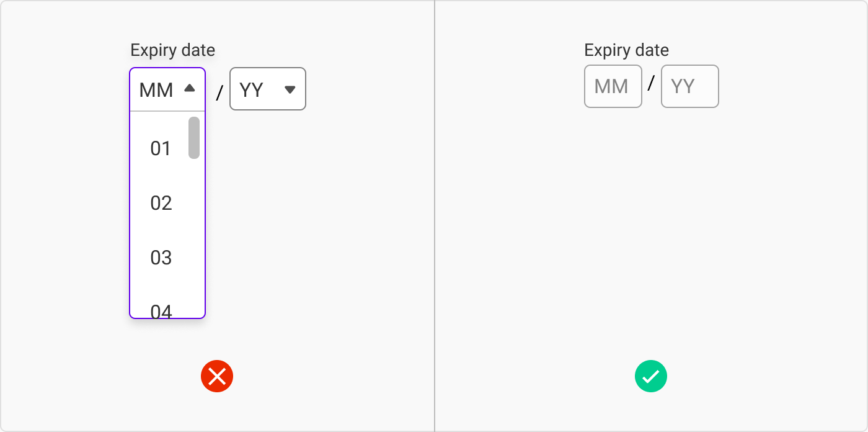Click the MM input field on the right
Viewport: 868px width, 432px height.
pos(613,86)
